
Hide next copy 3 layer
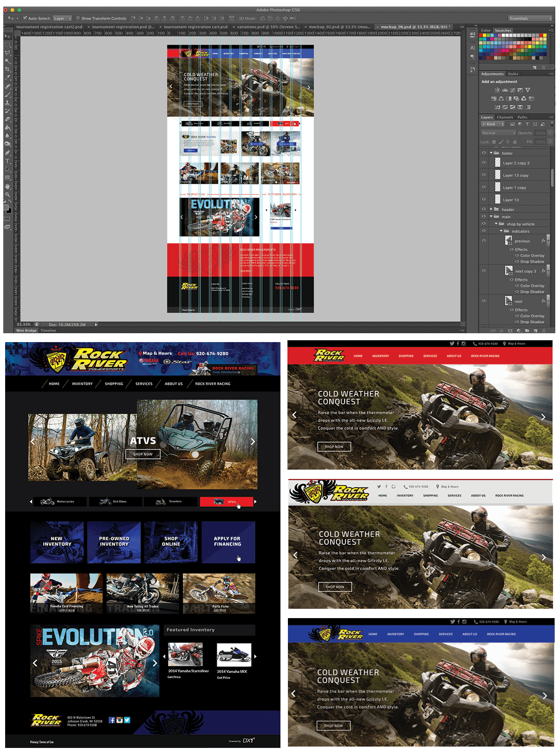(484, 271)
